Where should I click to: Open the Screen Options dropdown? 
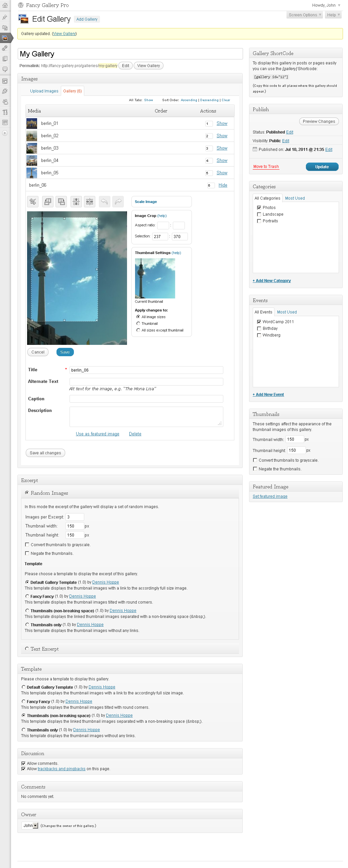pos(305,15)
